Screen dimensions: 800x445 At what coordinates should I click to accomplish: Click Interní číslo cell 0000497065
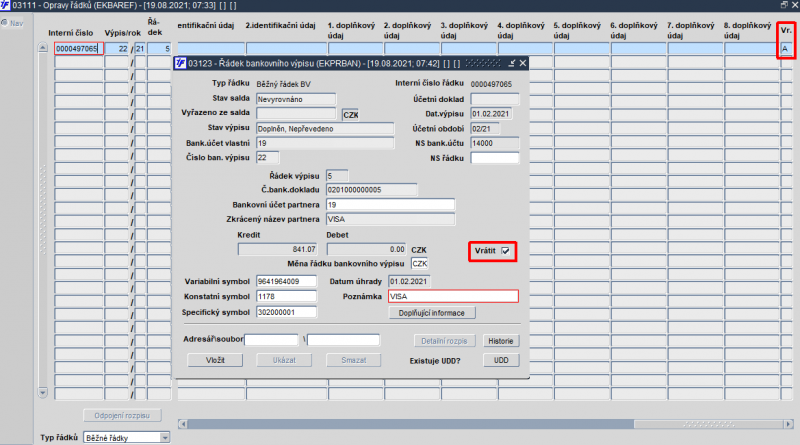tap(79, 48)
